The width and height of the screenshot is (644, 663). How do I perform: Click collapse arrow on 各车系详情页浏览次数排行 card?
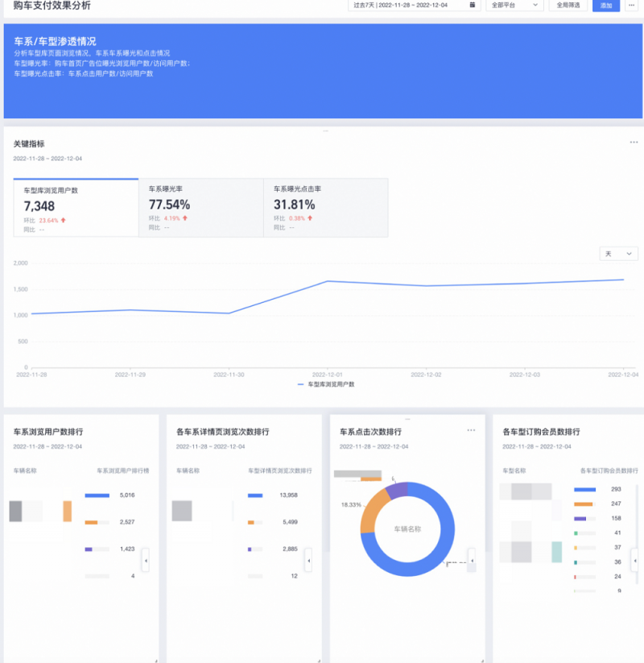pyautogui.click(x=308, y=559)
